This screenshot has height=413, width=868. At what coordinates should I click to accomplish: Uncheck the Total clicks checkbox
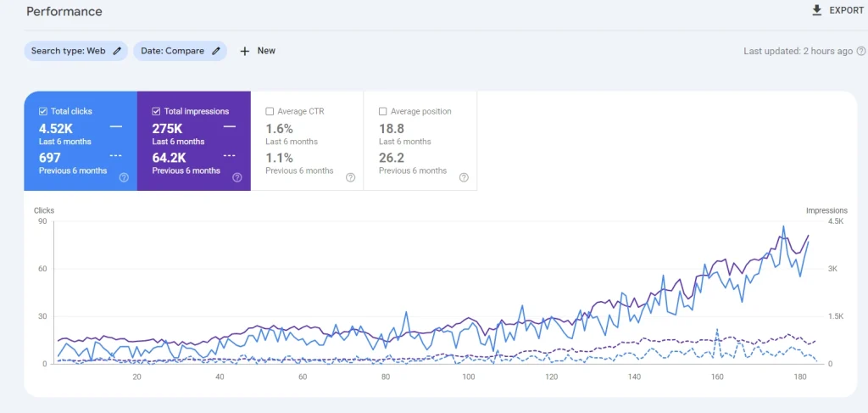click(42, 111)
